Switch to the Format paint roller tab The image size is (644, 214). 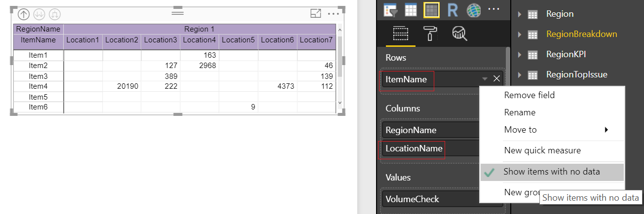click(430, 33)
